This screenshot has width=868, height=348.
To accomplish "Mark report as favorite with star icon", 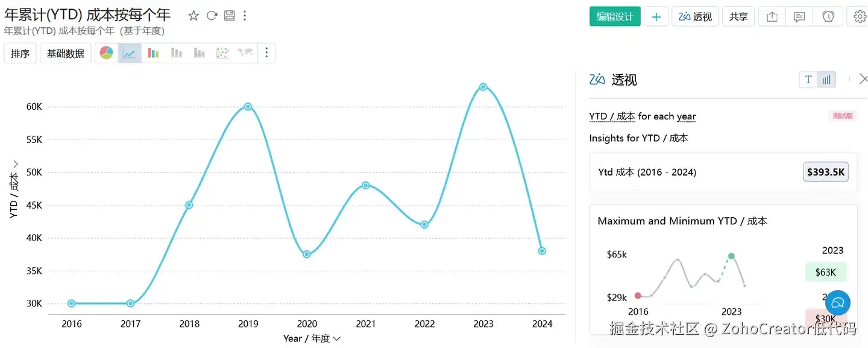I will (193, 16).
